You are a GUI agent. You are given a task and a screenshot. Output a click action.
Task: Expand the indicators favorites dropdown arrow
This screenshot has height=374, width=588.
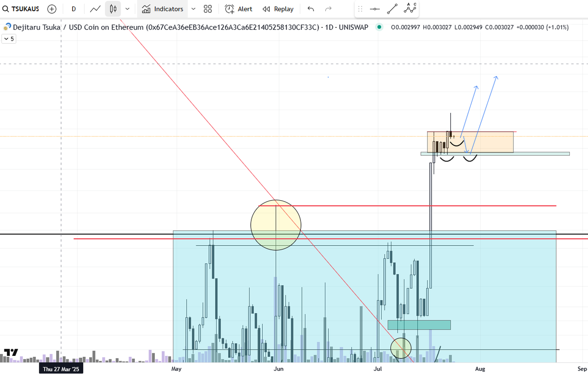click(x=193, y=9)
